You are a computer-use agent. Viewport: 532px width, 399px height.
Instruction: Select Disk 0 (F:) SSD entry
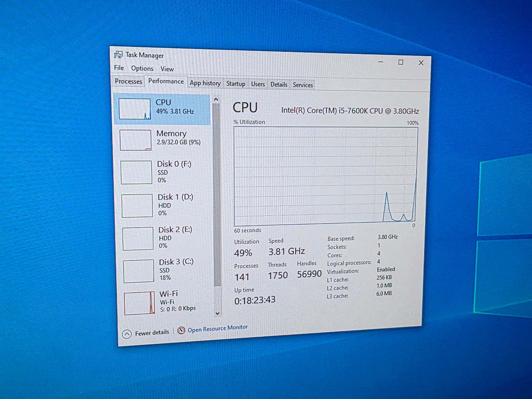coord(163,172)
